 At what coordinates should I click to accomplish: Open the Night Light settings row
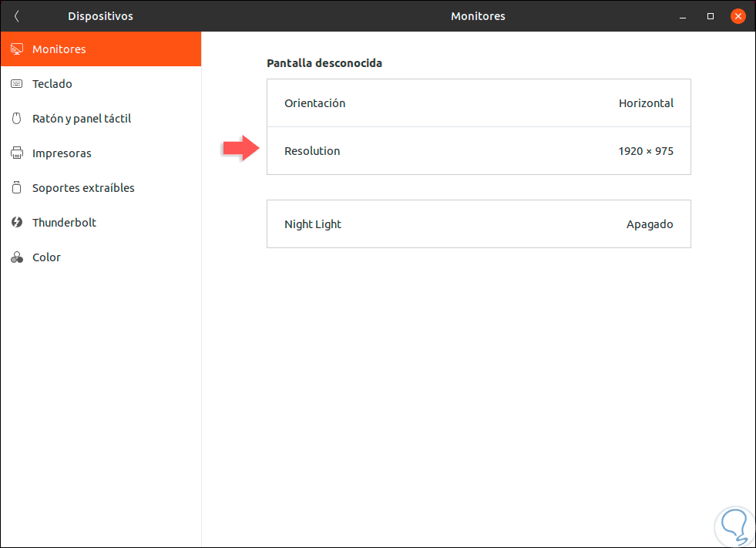point(479,224)
